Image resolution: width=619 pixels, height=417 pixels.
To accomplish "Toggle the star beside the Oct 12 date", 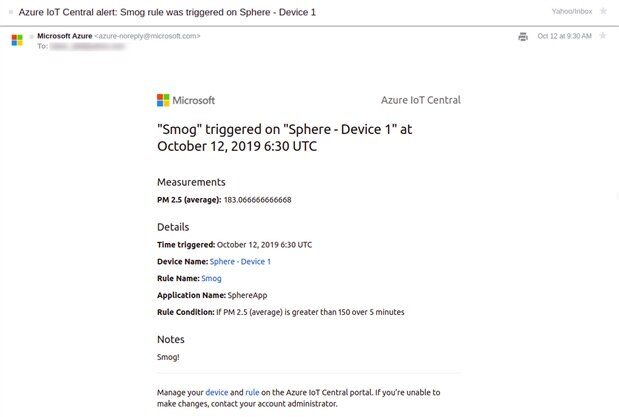I will (602, 36).
